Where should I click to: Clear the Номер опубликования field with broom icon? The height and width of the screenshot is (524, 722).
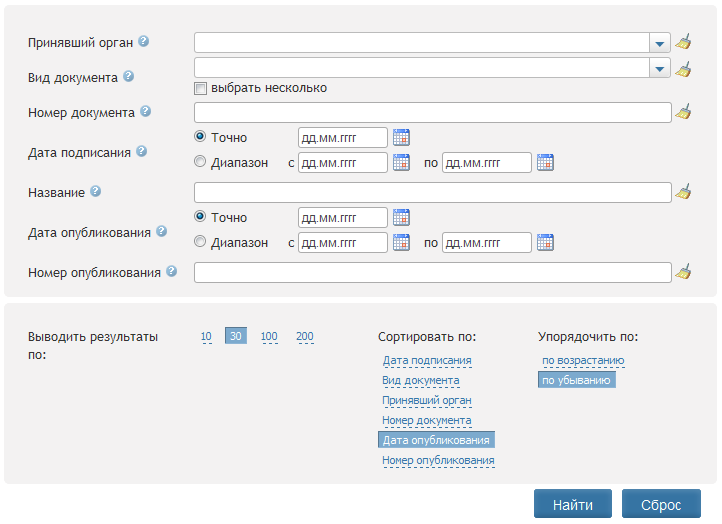pyautogui.click(x=683, y=272)
